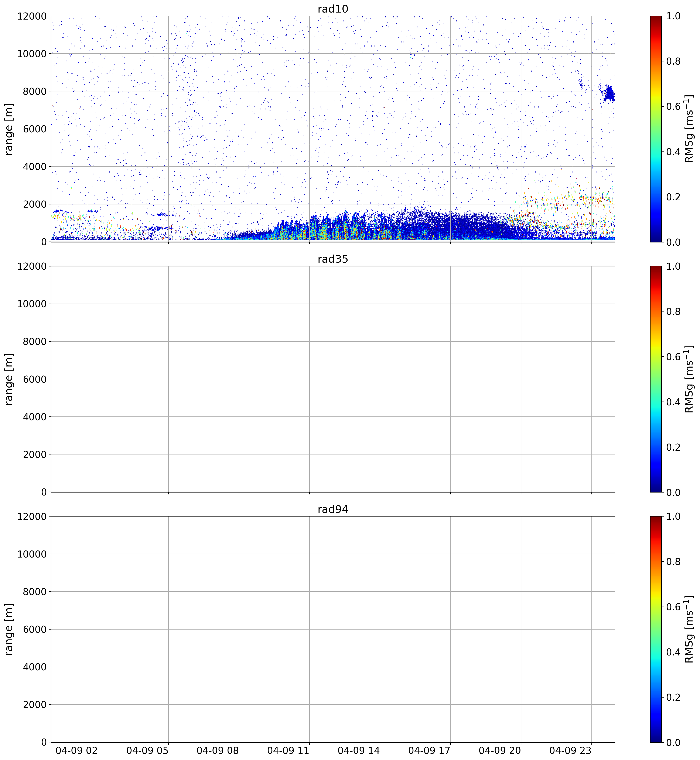This screenshot has height=760, width=700.
Task: Click the rad10 panel title
Action: tap(332, 9)
